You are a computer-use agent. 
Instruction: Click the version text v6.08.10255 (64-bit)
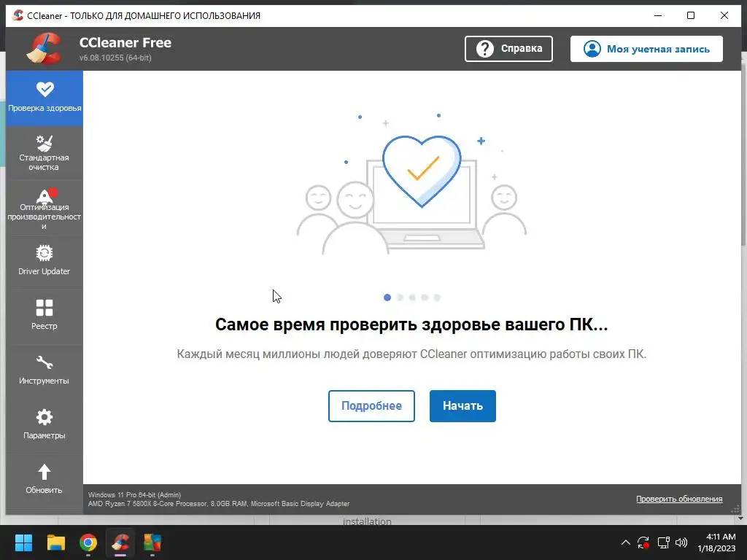click(115, 58)
